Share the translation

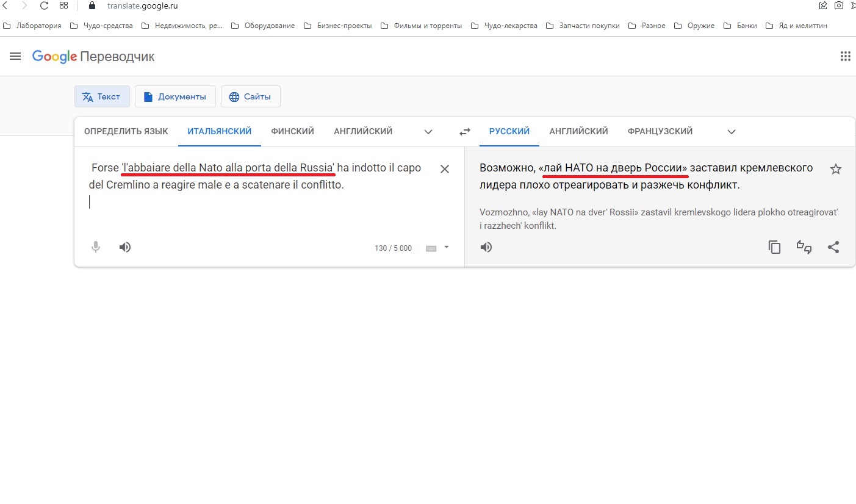(x=833, y=247)
